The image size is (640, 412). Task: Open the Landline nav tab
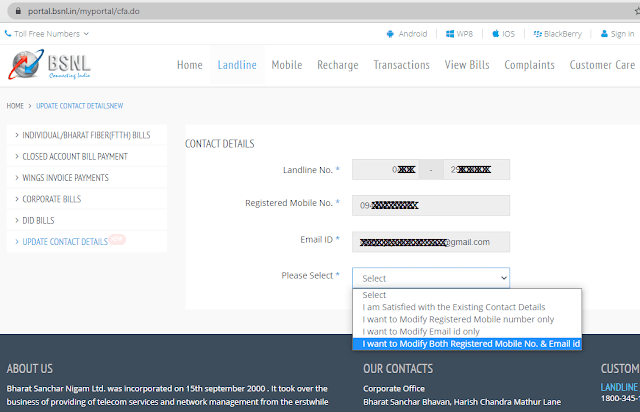(x=237, y=65)
